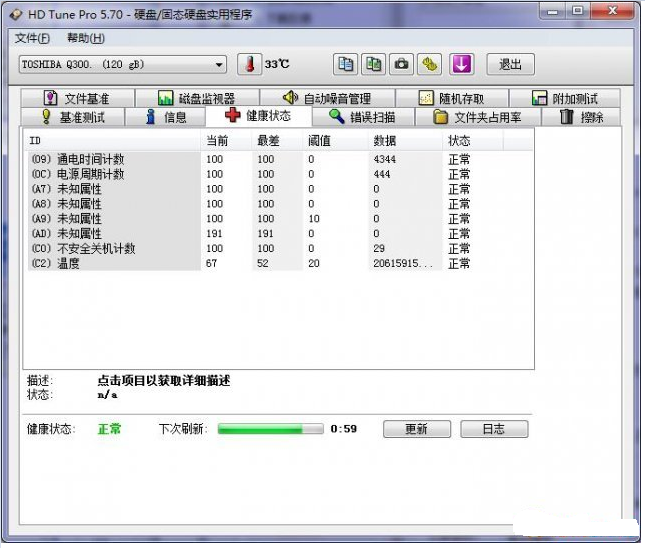
Task: Switch to the 磁盘监视器 tab
Action: [x=197, y=98]
